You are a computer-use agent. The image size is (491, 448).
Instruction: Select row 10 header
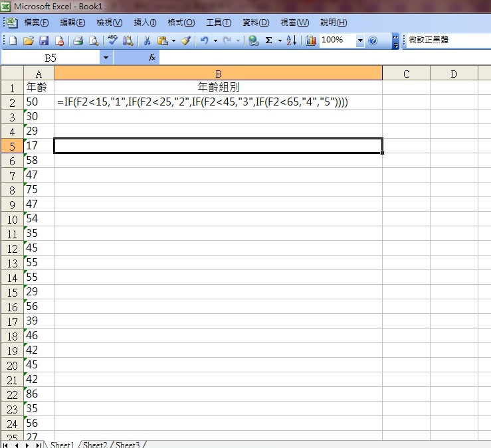pyautogui.click(x=12, y=219)
